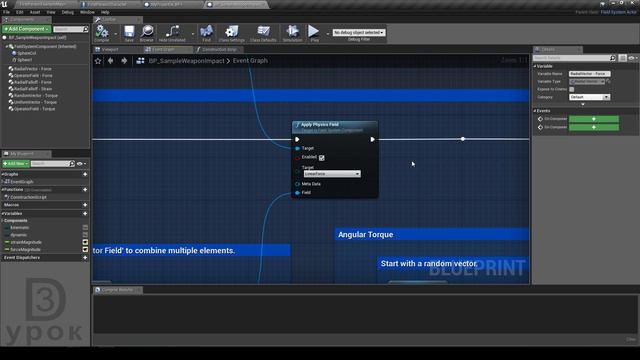
Task: Add a new function with Functions plus icon
Action: click(85, 190)
